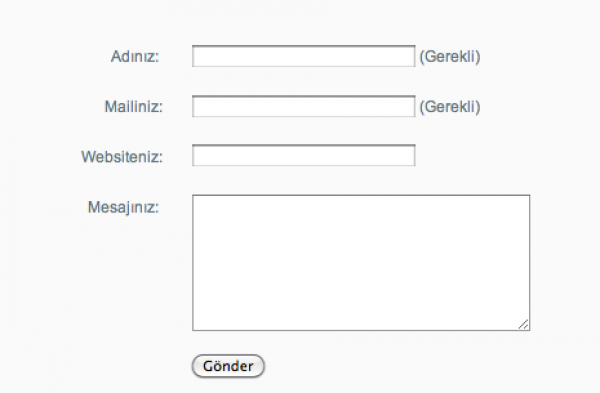Click the rounded Gönder send button

tap(228, 366)
